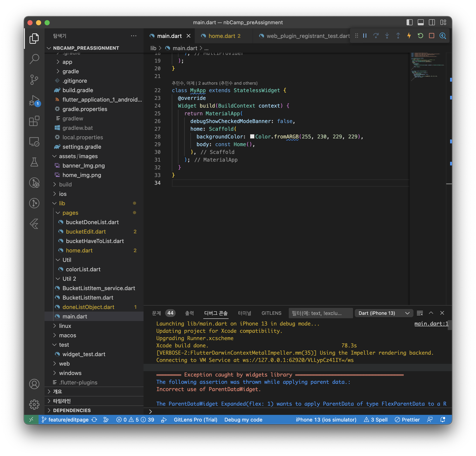Open the Remote Explorer view
This screenshot has height=456, width=476.
point(34,141)
